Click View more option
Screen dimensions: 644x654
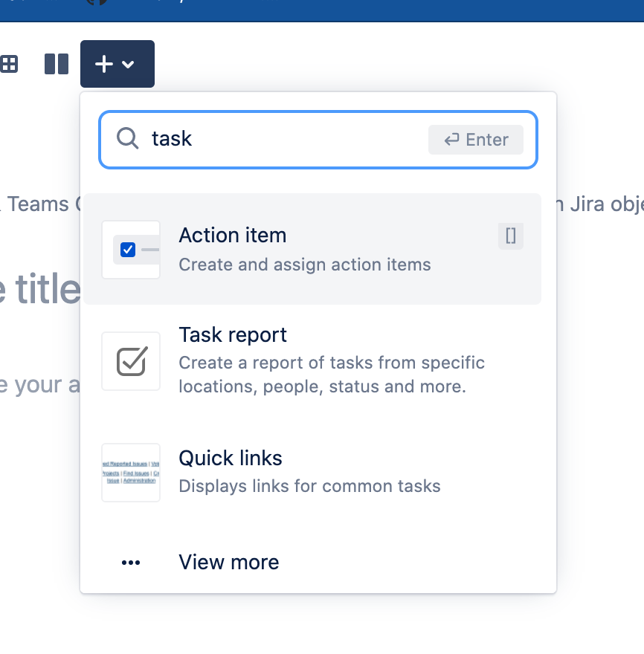click(312, 563)
